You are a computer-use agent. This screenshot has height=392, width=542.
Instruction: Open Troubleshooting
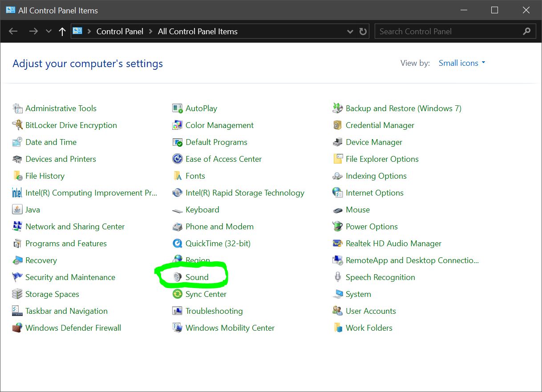[x=214, y=311]
